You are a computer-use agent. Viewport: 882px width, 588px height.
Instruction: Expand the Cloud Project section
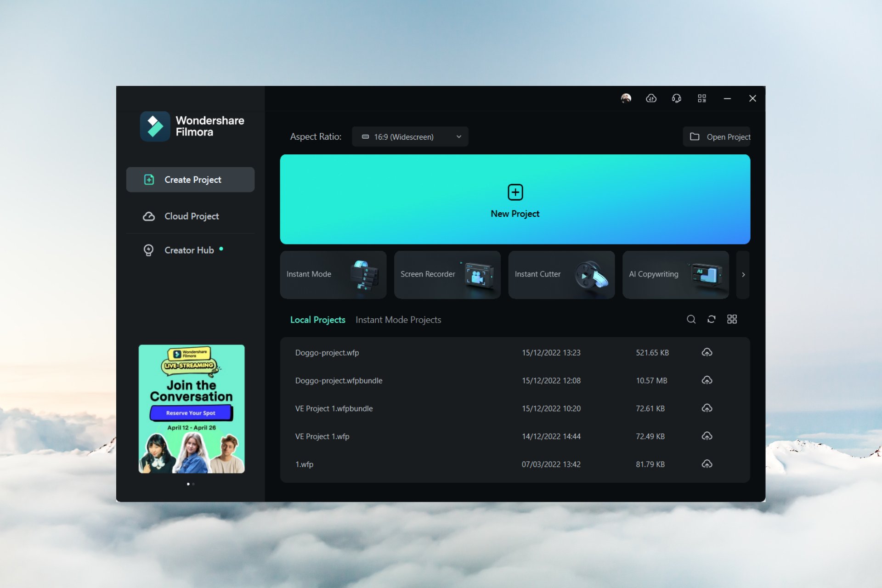(191, 216)
